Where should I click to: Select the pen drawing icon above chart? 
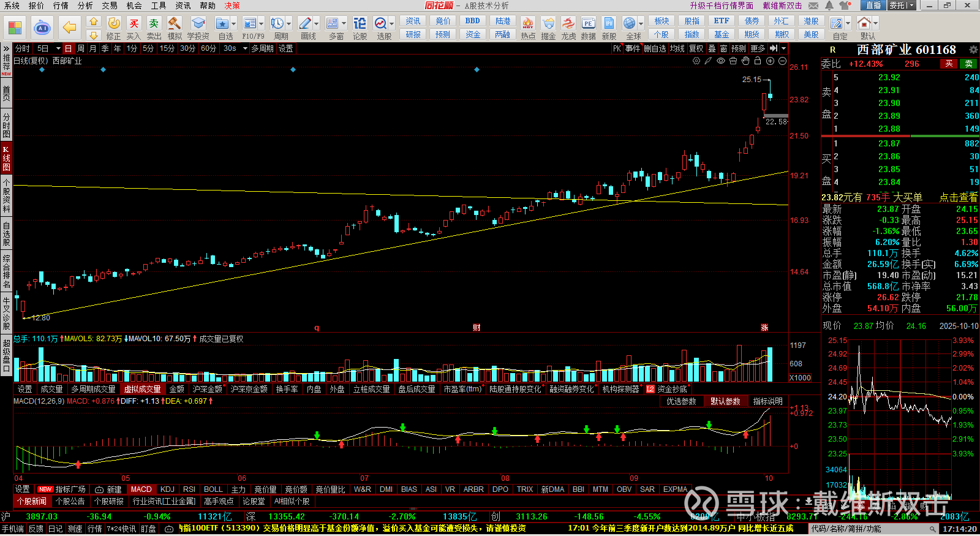click(x=708, y=61)
